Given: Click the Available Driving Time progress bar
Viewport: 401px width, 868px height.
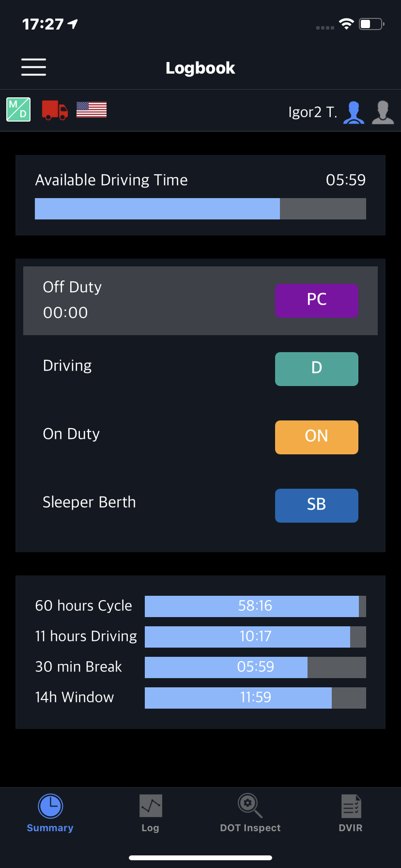Looking at the screenshot, I should tap(200, 208).
